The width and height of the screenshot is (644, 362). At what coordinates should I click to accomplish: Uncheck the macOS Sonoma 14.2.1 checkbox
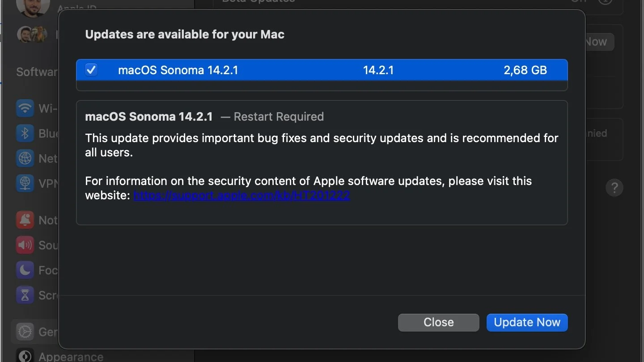[91, 70]
